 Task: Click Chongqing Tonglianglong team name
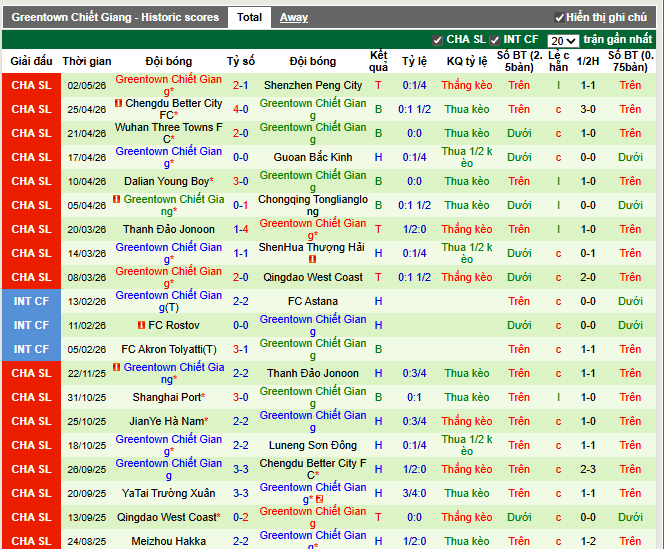tap(313, 205)
